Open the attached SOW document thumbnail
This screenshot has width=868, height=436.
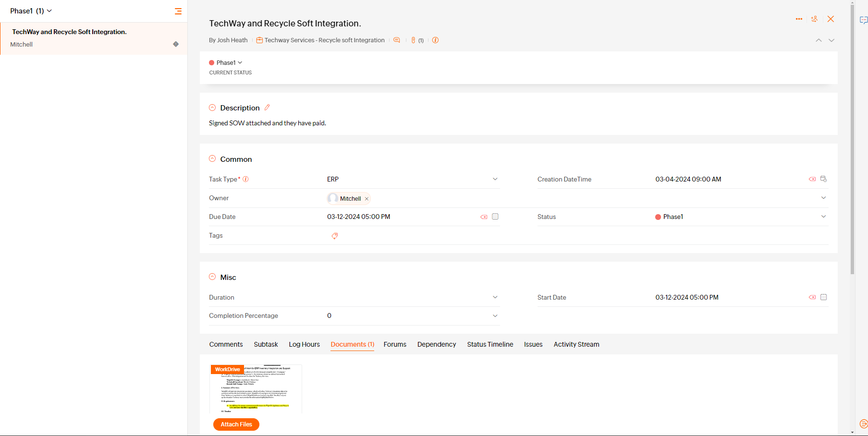click(x=256, y=389)
